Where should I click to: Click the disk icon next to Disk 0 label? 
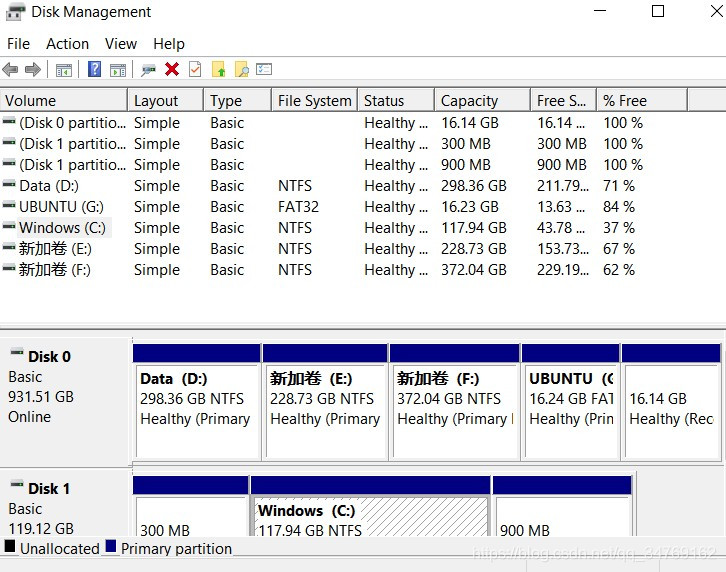click(17, 352)
